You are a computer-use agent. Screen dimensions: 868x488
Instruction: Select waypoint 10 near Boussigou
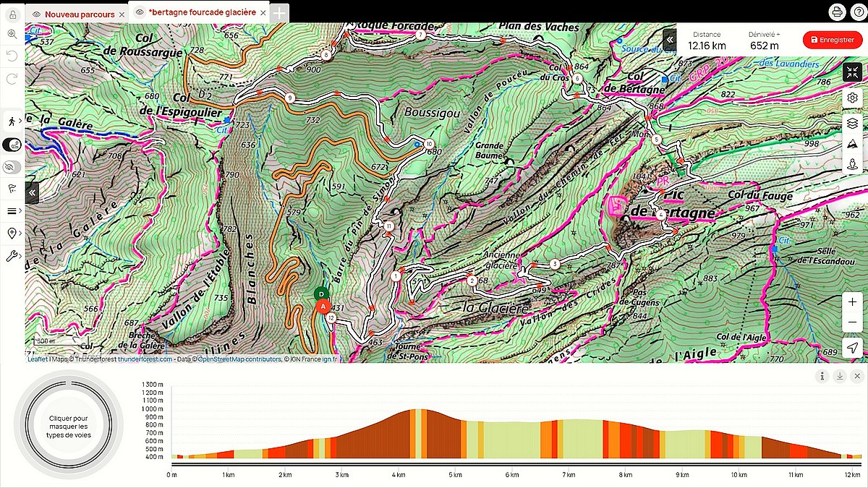pos(429,143)
